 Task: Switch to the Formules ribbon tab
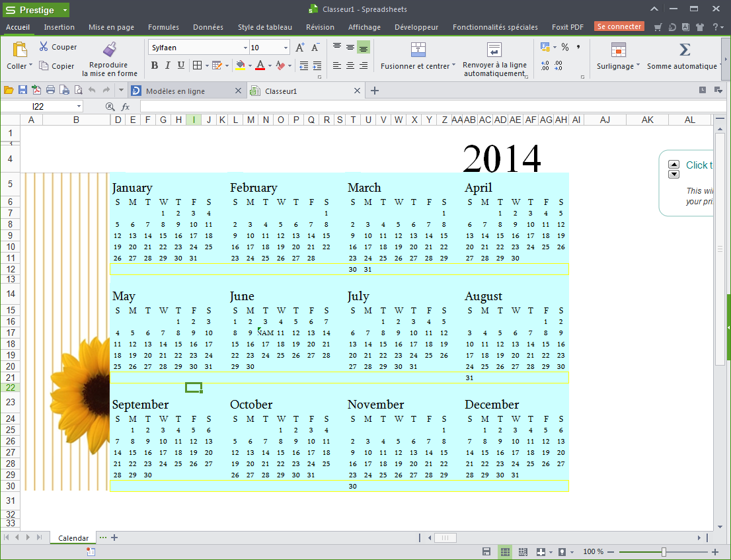pyautogui.click(x=163, y=27)
